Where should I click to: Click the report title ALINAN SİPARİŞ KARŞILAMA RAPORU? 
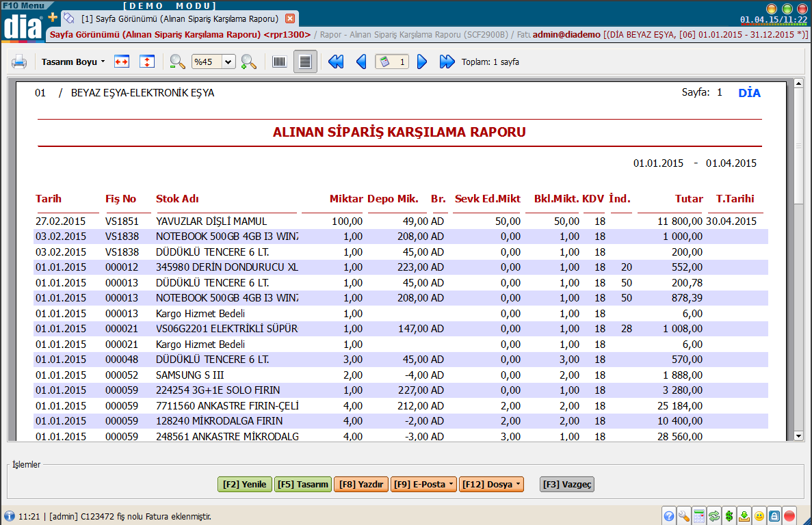pos(400,133)
